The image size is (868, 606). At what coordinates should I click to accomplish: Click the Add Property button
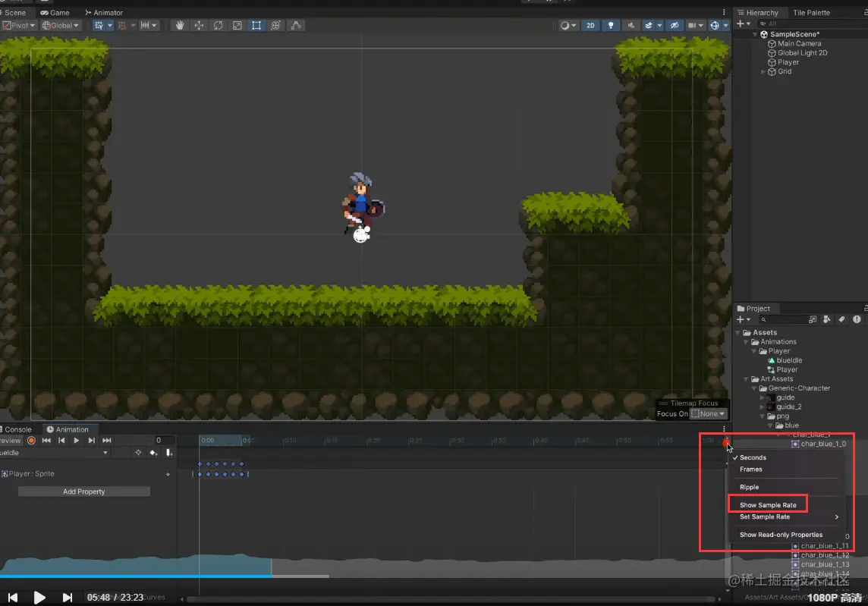click(x=83, y=491)
